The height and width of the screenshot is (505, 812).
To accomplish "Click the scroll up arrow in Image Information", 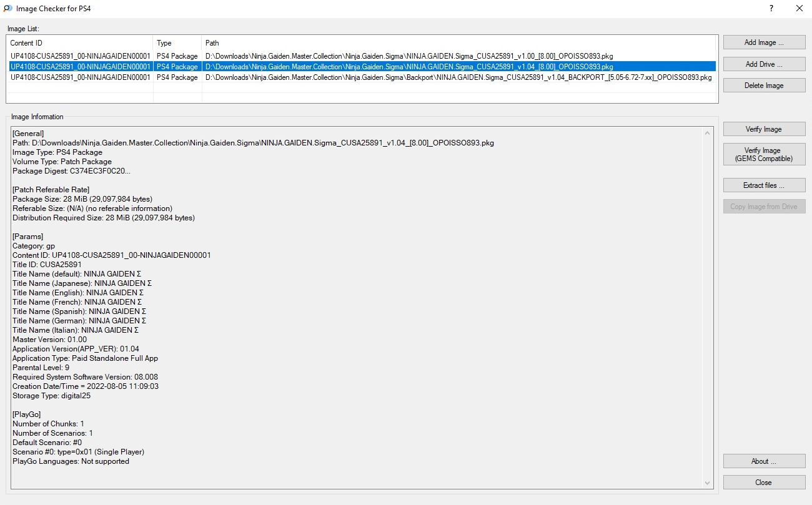I will pyautogui.click(x=708, y=133).
